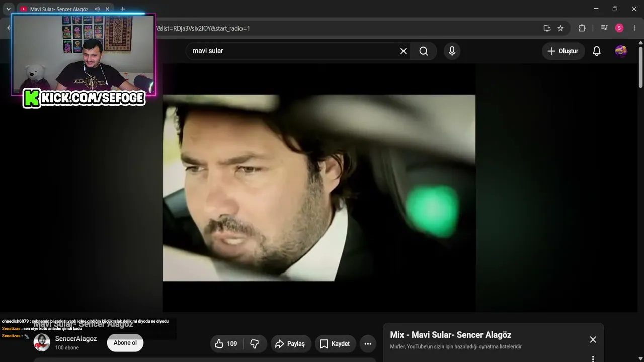Open the Mix playlist options menu

593,358
